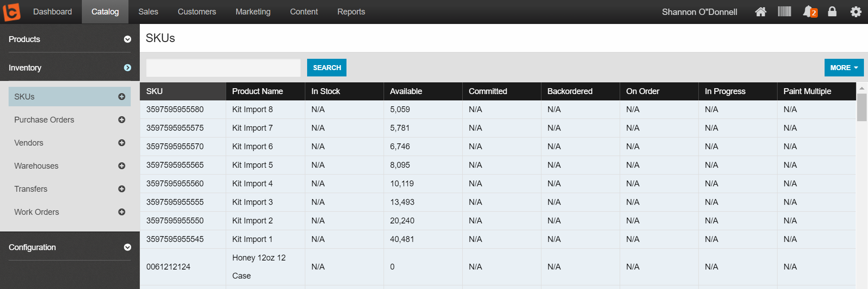
Task: Open the Reports menu
Action: coord(351,12)
